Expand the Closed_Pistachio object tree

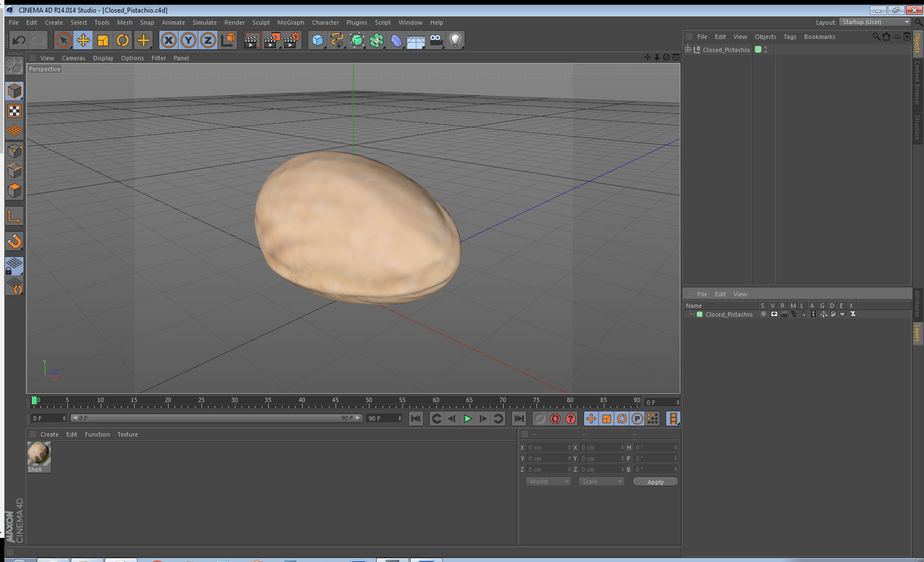(688, 49)
